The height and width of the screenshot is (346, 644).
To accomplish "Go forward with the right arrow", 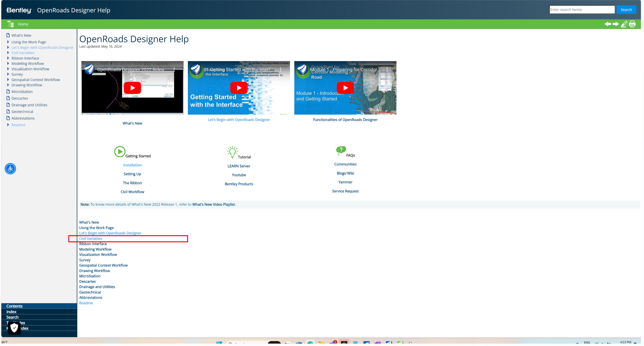I will pyautogui.click(x=615, y=24).
